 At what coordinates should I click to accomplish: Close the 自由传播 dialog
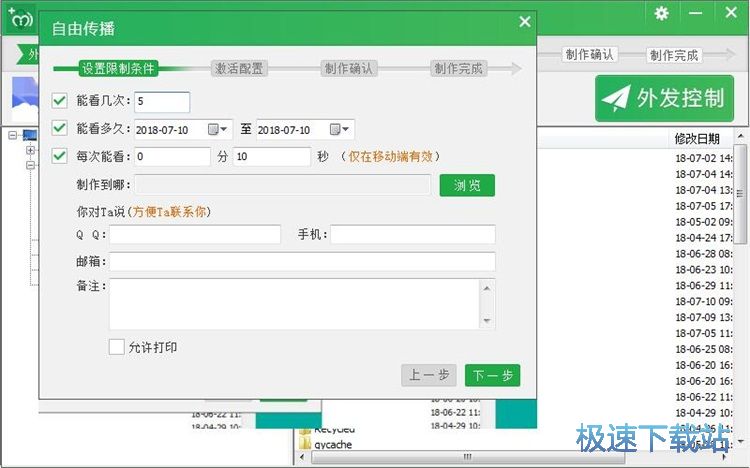(525, 22)
